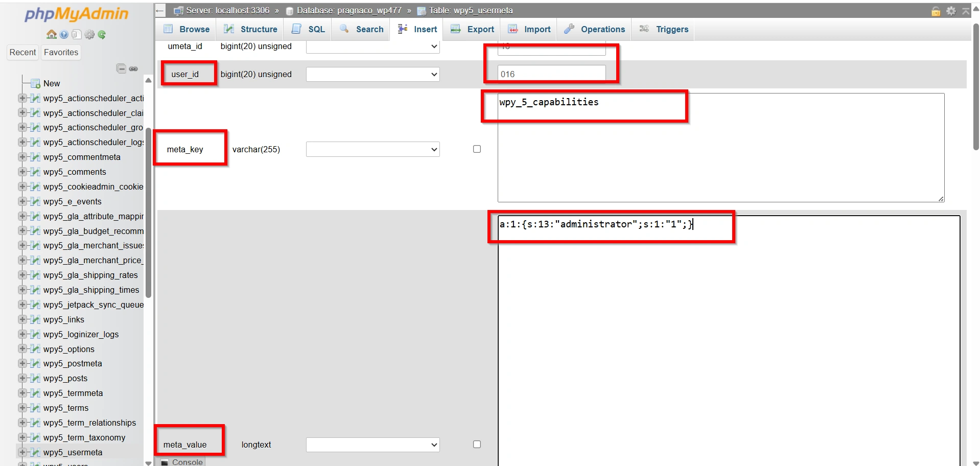Open the user_id function dropdown
The image size is (980, 466).
pos(372,75)
